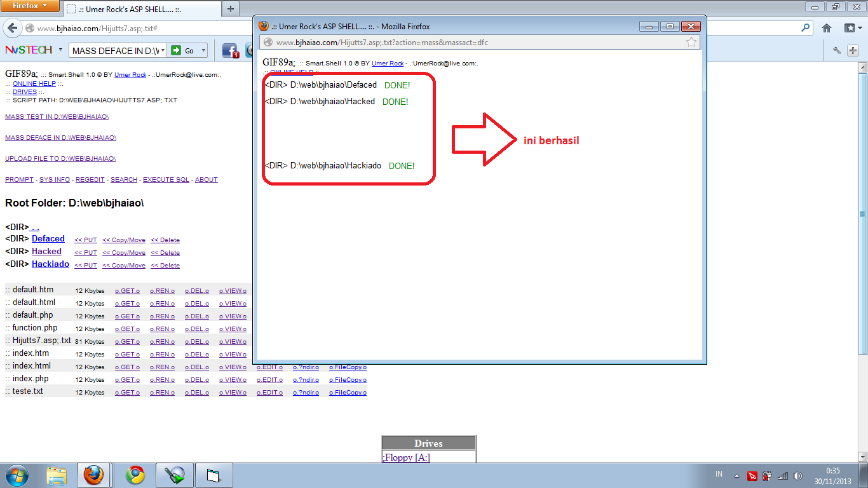Image resolution: width=868 pixels, height=488 pixels.
Task: Click o.FileCopy.o for teste.txt
Action: [348, 393]
